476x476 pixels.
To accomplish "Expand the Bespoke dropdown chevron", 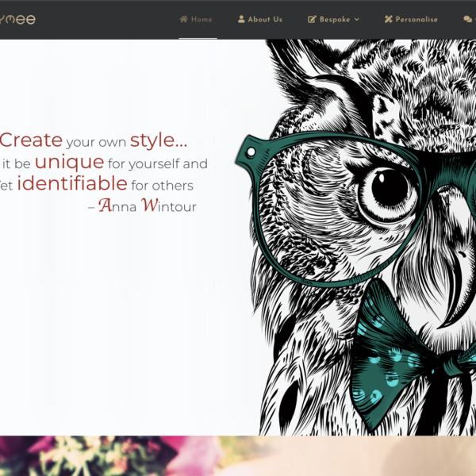I will tap(357, 19).
